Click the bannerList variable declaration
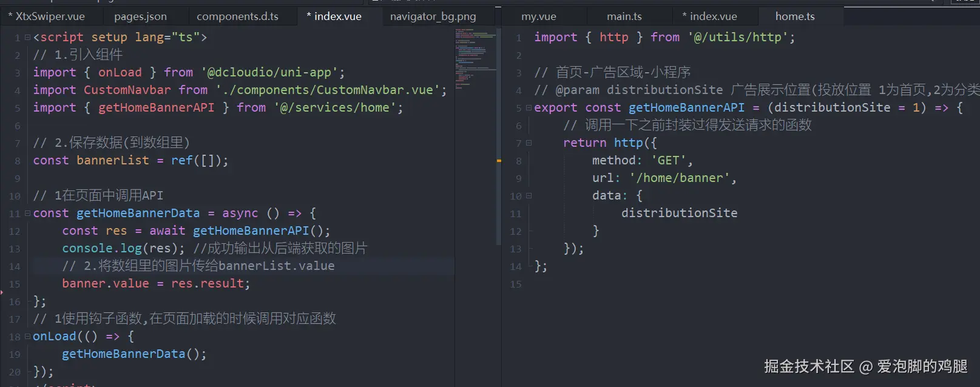 click(113, 161)
